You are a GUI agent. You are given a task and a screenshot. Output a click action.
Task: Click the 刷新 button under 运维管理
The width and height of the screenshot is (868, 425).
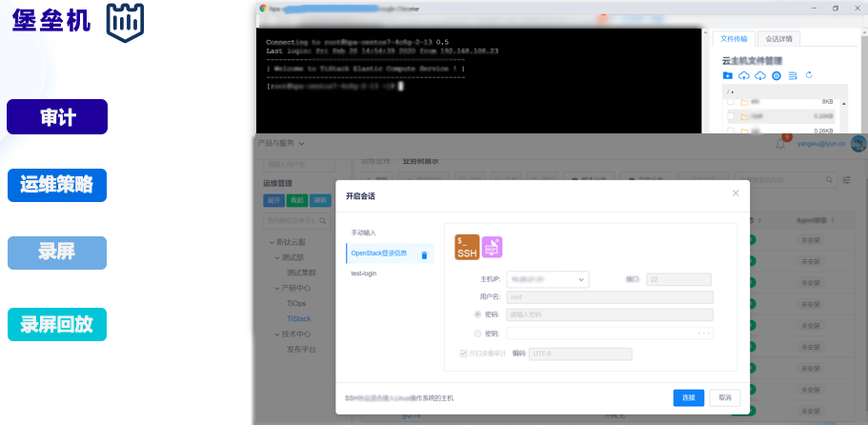coord(320,200)
